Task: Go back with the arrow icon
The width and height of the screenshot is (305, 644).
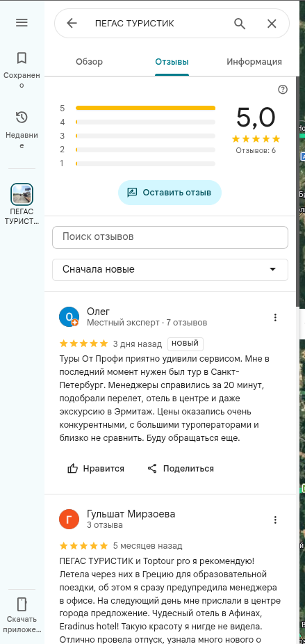Action: (x=72, y=24)
